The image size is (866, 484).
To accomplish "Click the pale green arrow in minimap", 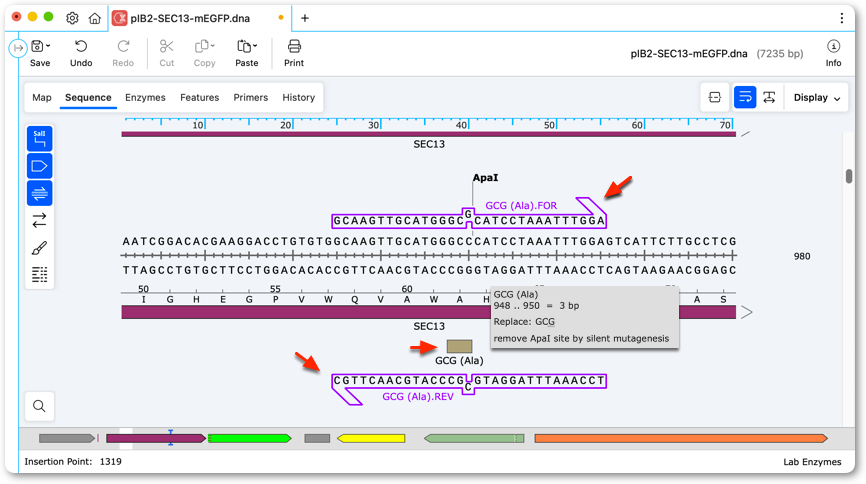I will (x=474, y=438).
